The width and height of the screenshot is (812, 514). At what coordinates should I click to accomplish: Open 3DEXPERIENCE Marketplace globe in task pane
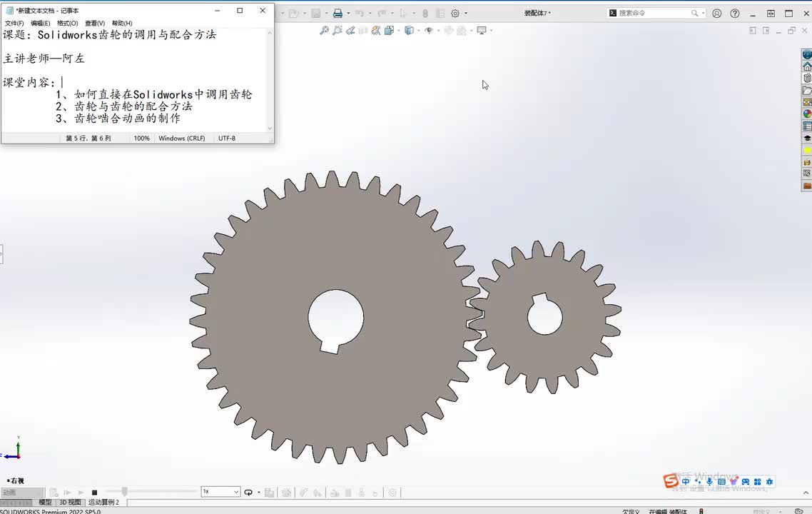pos(807,54)
